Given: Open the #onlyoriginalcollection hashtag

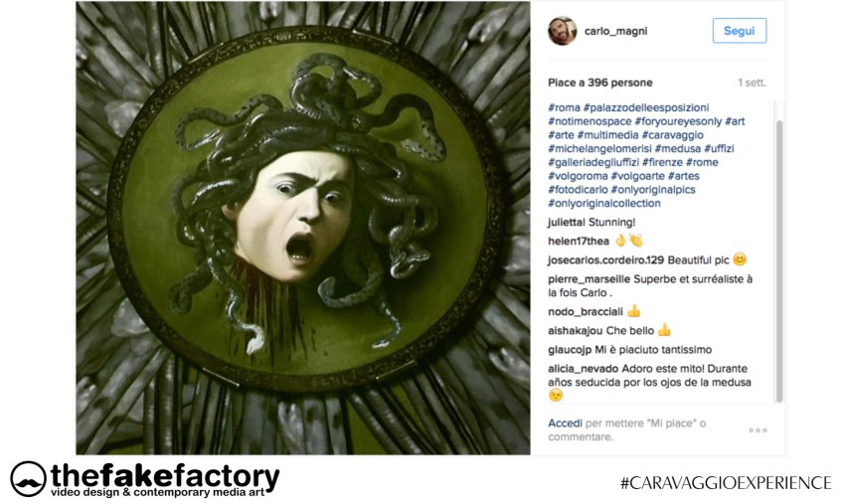Looking at the screenshot, I should [x=604, y=204].
